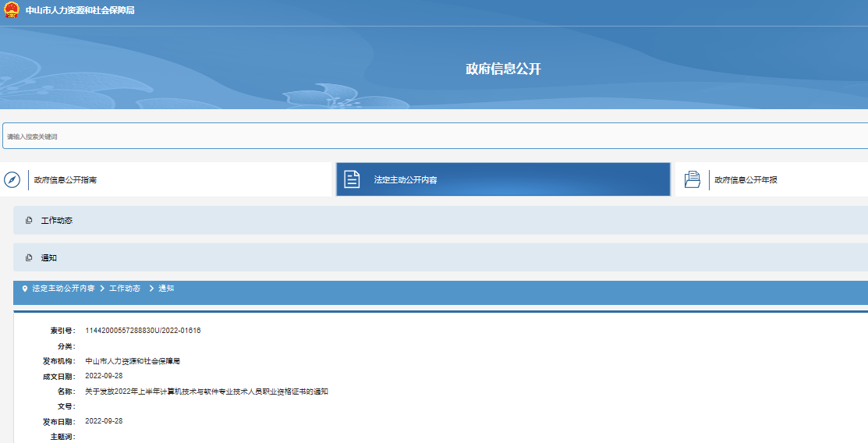The height and width of the screenshot is (443, 868).
Task: Expand the 通知 category row
Action: pyautogui.click(x=441, y=257)
